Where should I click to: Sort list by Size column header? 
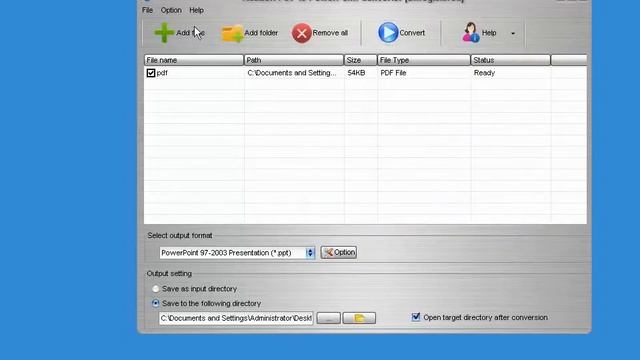[360, 60]
